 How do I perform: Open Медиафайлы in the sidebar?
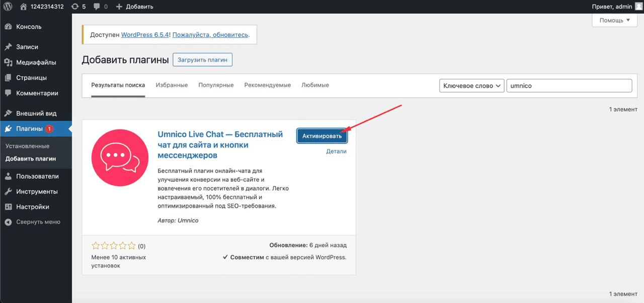pyautogui.click(x=36, y=62)
